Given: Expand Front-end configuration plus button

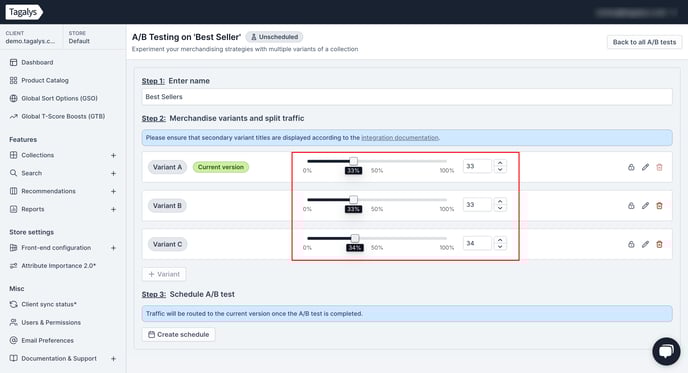Looking at the screenshot, I should pyautogui.click(x=113, y=248).
